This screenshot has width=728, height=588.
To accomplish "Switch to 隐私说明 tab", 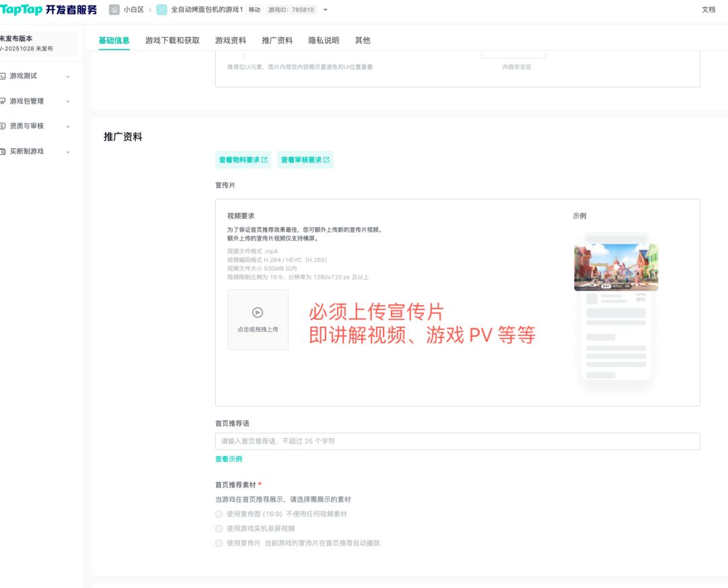I will tap(324, 40).
